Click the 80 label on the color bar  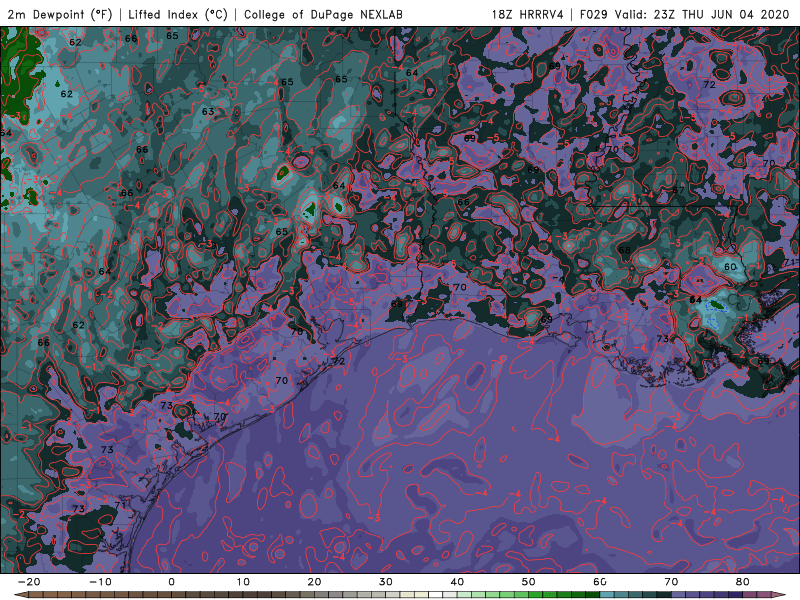(743, 582)
